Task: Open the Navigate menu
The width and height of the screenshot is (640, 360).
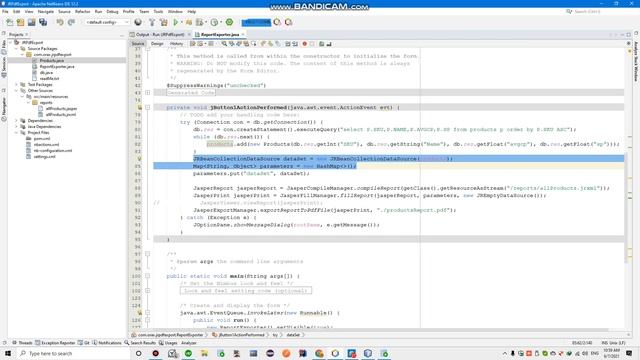Action: 46,11
